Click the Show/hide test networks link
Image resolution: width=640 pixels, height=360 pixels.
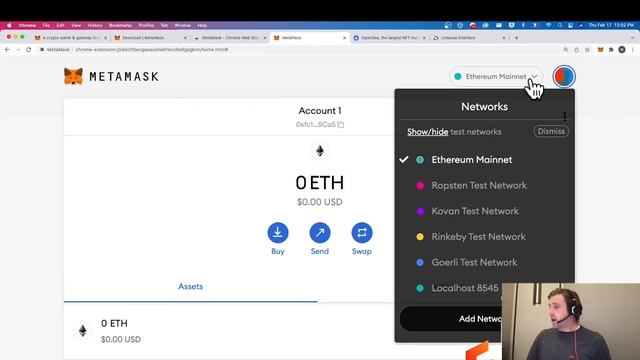pyautogui.click(x=427, y=132)
